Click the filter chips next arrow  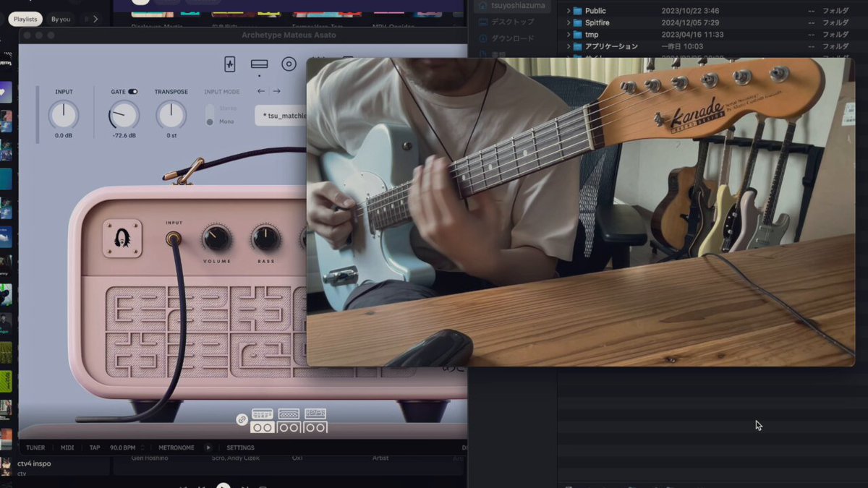tap(95, 20)
